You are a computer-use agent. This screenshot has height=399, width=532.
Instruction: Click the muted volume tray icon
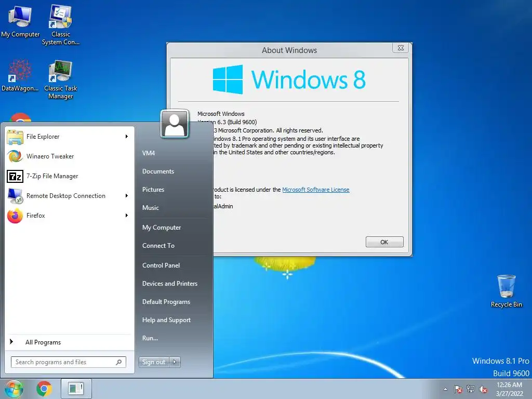click(x=483, y=390)
